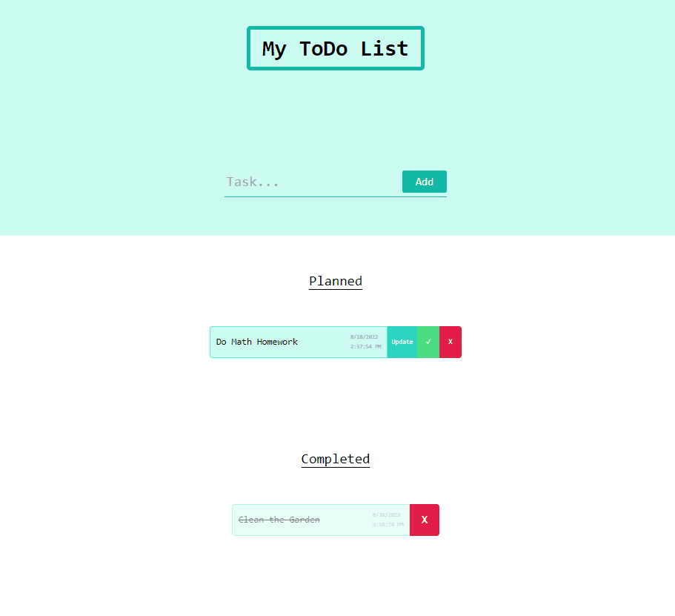The image size is (675, 616).
Task: Click the green underline beneath Task field
Action: click(x=336, y=197)
